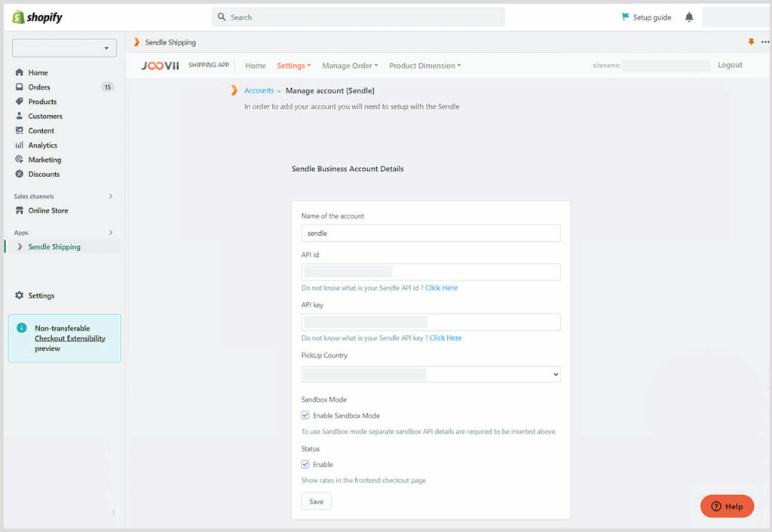Click the Settings gear icon
Viewport: 772px width, 532px height.
(x=19, y=295)
